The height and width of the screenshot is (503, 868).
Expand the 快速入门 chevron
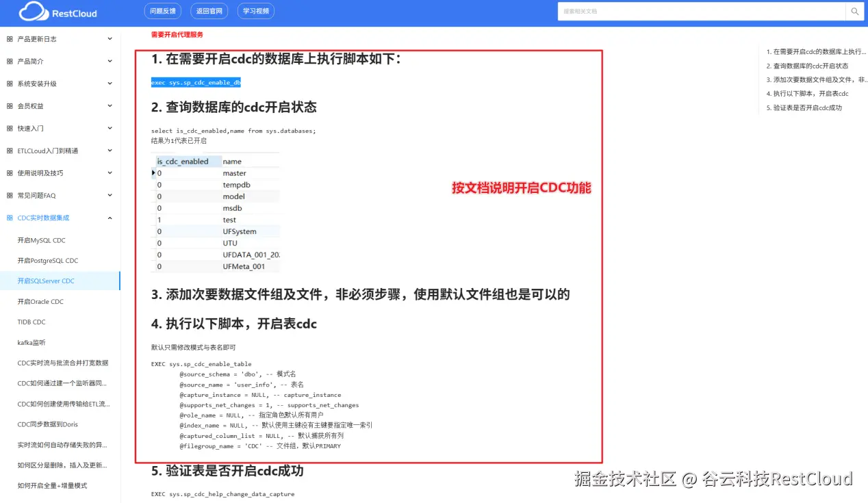click(110, 128)
